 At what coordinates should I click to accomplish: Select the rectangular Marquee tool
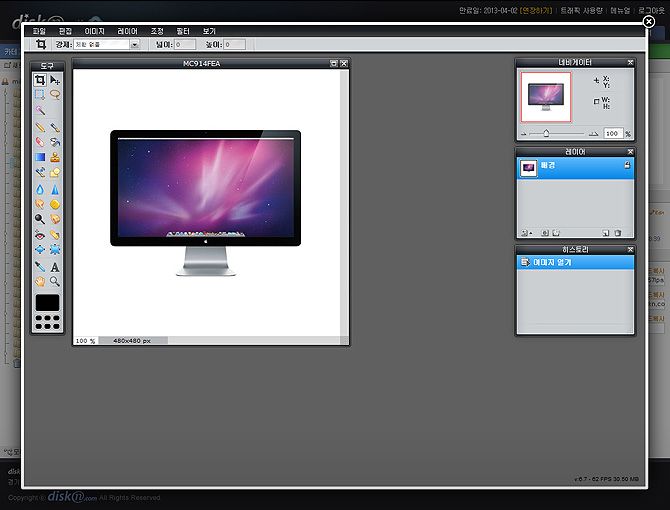click(x=40, y=94)
